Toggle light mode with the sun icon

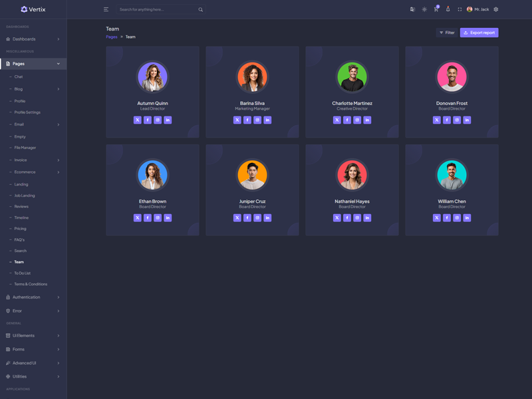coord(424,9)
